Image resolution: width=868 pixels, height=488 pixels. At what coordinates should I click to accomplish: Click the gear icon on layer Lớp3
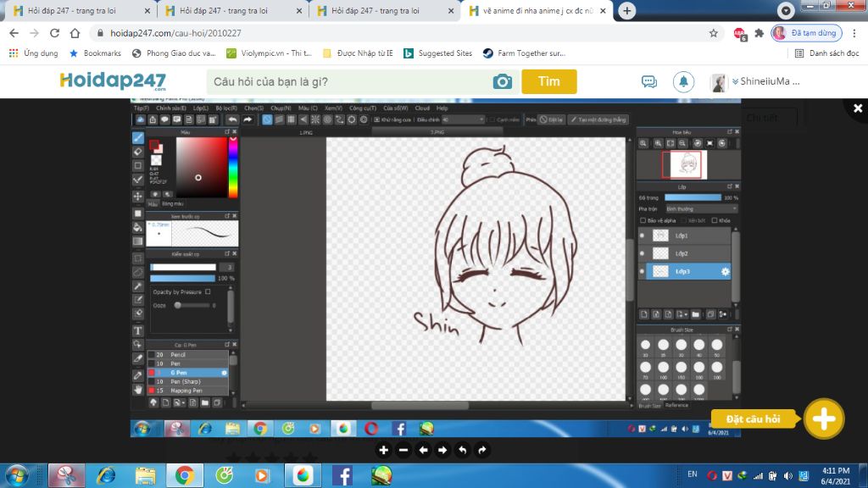coord(726,272)
